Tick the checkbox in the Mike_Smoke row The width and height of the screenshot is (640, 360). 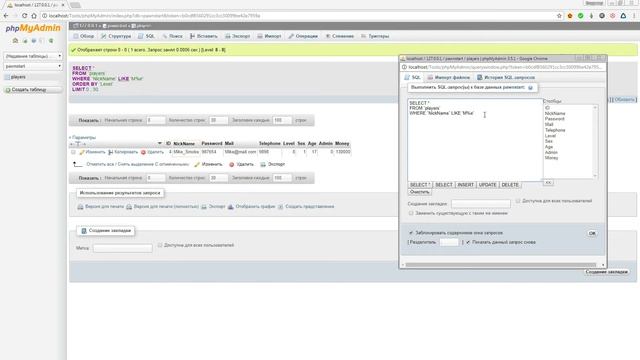[x=73, y=152]
